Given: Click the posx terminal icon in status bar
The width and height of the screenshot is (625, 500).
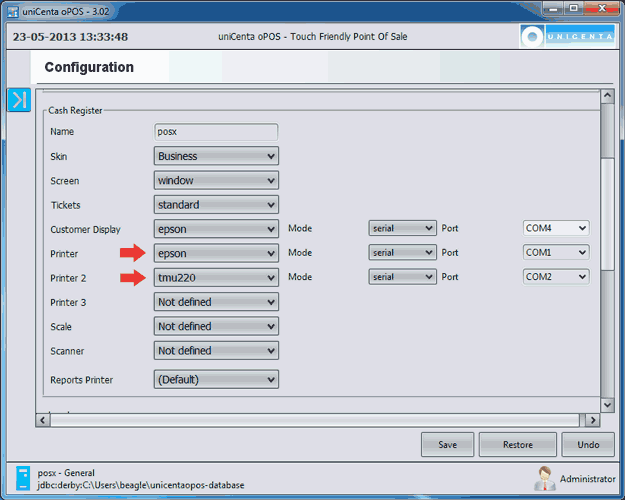Looking at the screenshot, I should [x=24, y=477].
